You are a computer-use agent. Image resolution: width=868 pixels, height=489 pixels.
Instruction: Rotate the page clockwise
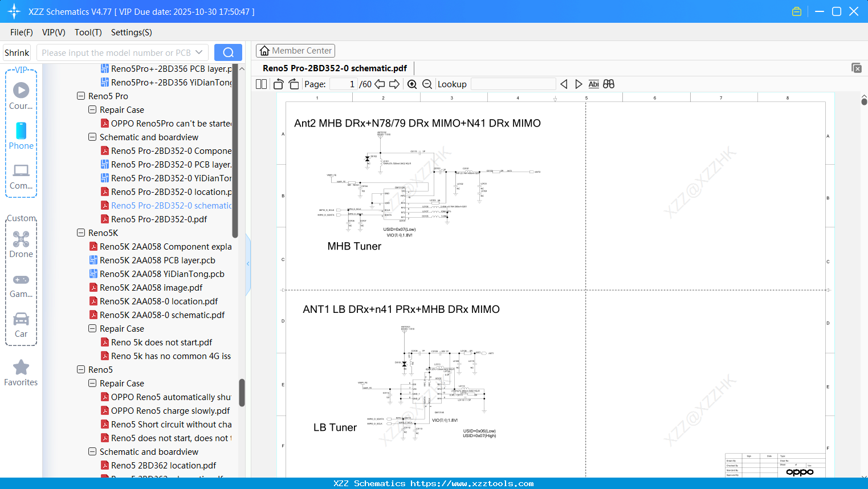tap(293, 84)
